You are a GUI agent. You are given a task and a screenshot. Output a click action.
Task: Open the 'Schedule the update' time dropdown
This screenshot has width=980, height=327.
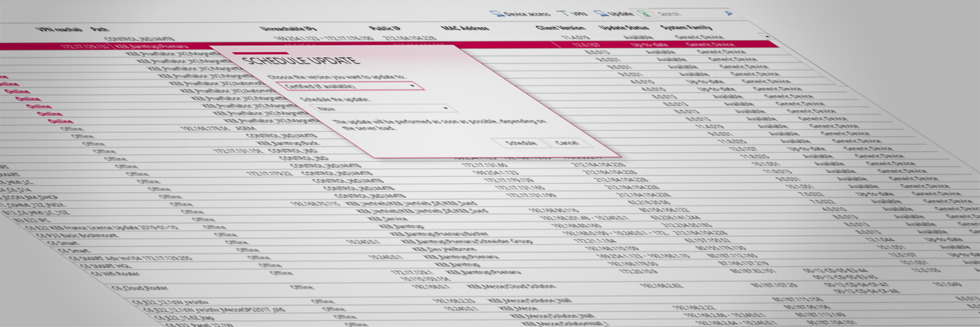coord(383,108)
